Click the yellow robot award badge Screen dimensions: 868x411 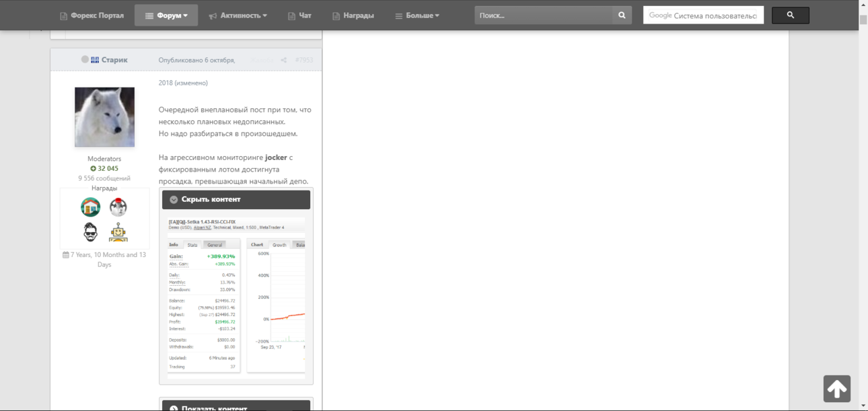(118, 232)
